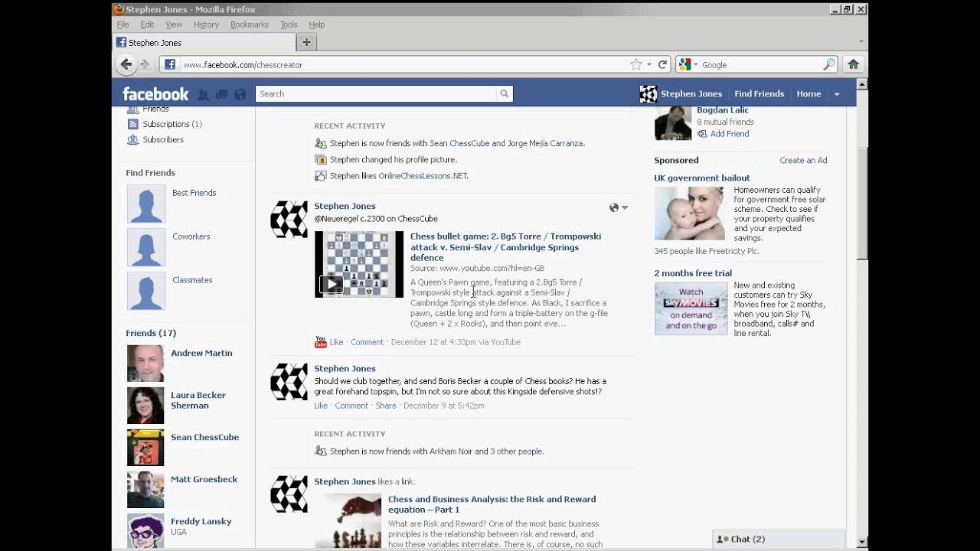
Task: Click the Subscribers icon in sidebar
Action: pyautogui.click(x=132, y=140)
